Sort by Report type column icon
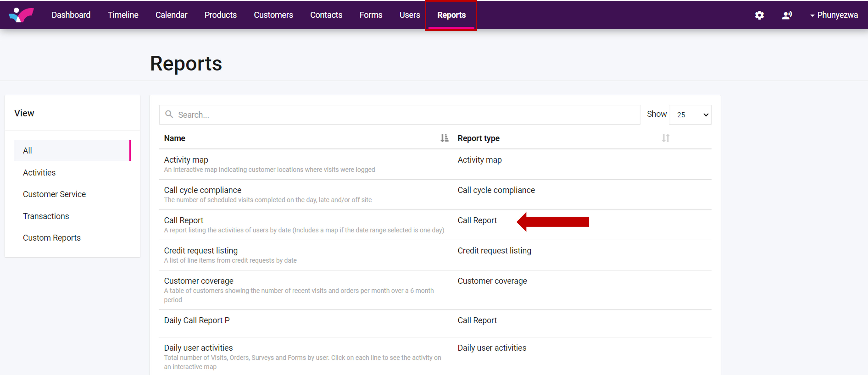The height and width of the screenshot is (375, 868). pyautogui.click(x=665, y=138)
